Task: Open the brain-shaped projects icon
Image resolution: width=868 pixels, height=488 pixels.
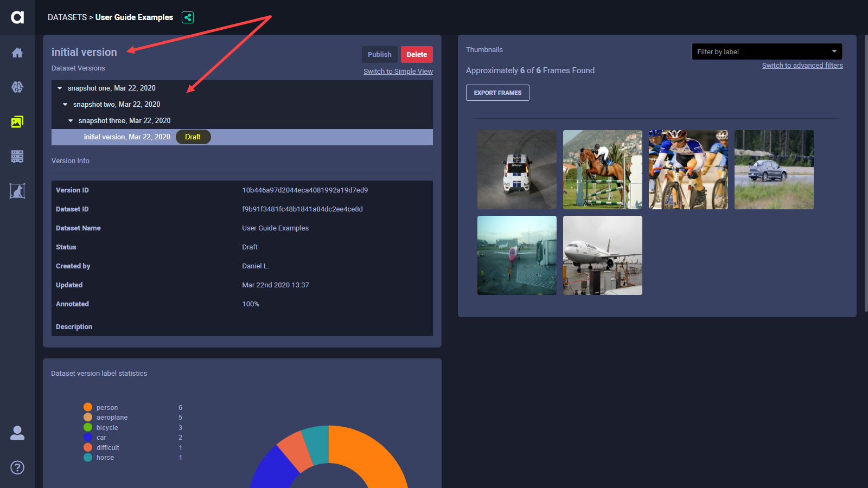Action: pos(17,87)
